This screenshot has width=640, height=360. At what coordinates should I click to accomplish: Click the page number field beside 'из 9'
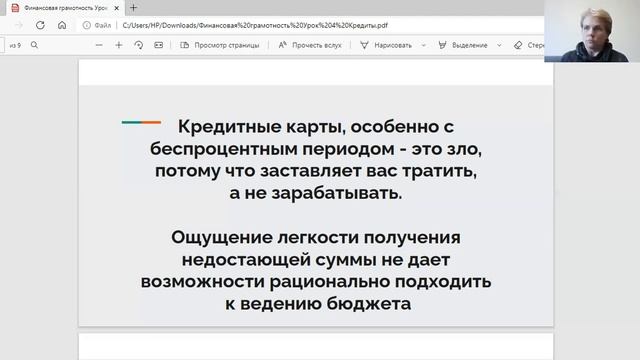click(x=2, y=45)
